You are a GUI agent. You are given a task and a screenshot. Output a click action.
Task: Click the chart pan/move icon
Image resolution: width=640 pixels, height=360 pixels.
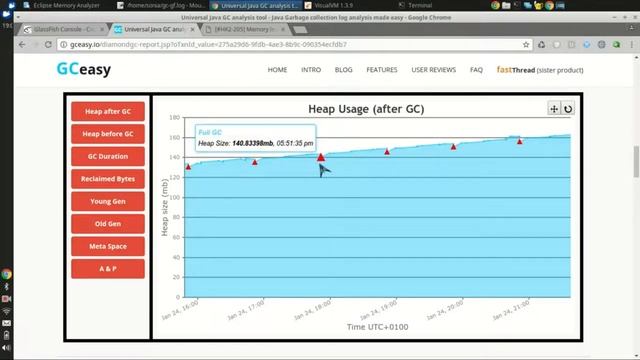(553, 109)
